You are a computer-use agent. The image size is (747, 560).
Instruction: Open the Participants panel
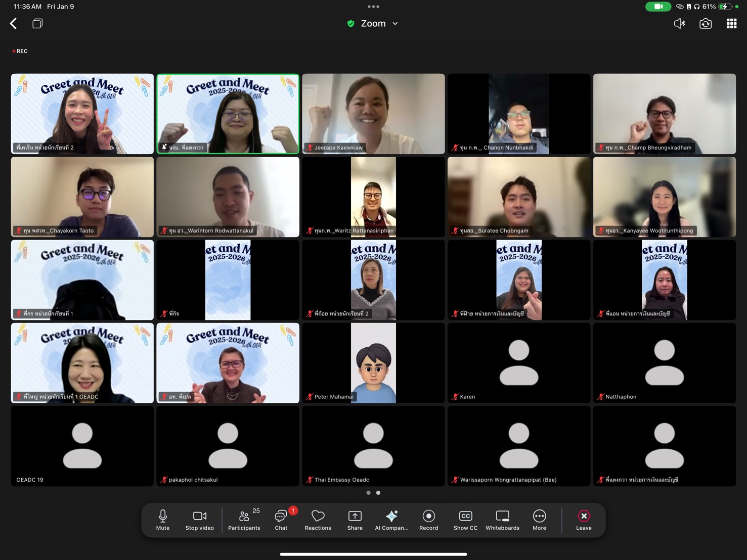pyautogui.click(x=244, y=520)
